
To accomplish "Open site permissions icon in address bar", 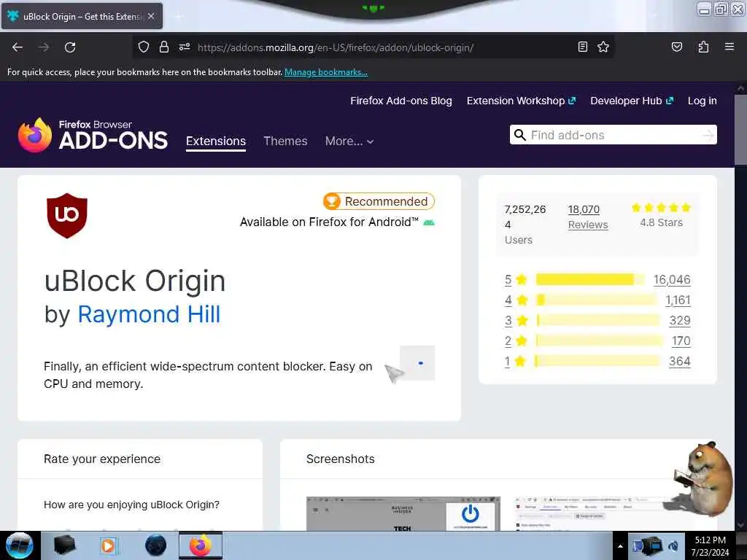I will 185,47.
